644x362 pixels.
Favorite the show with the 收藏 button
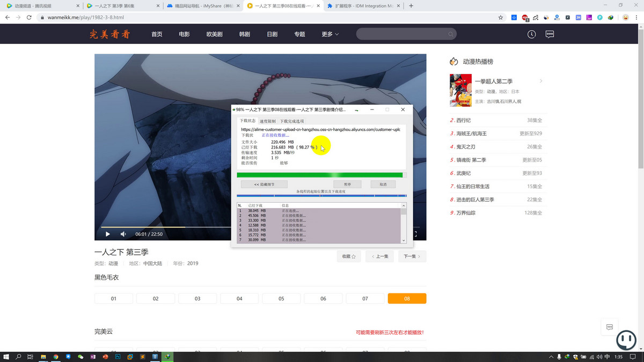pyautogui.click(x=349, y=256)
